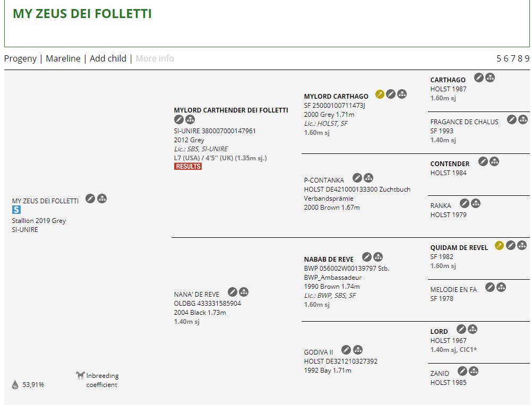Click yellow semen icon next to MYLORD CARTHAGO
The image size is (532, 405).
click(380, 94)
